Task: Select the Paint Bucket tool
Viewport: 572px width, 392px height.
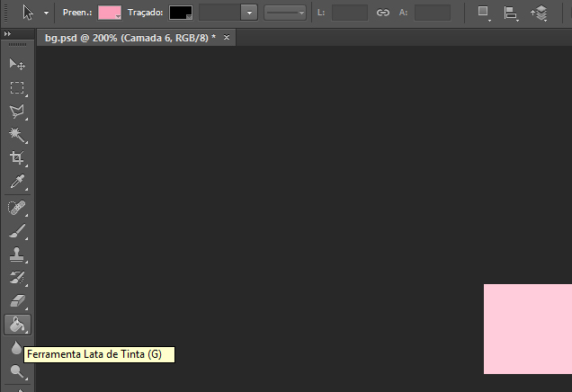Action: point(17,325)
